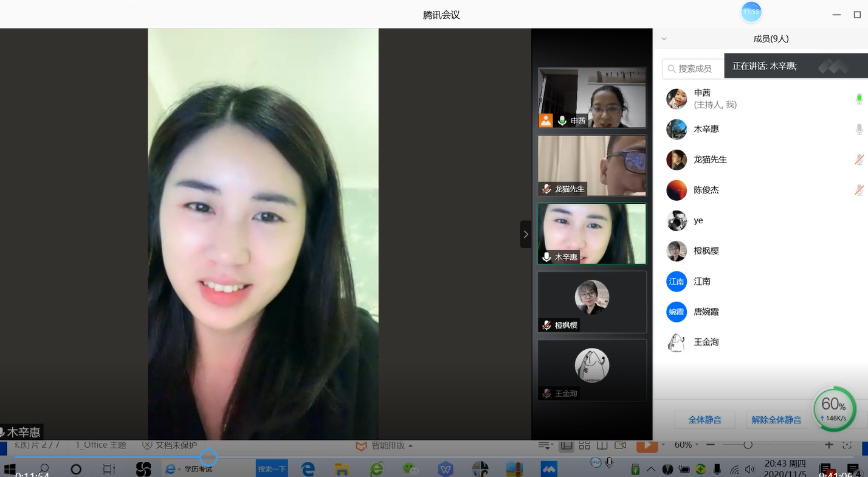The width and height of the screenshot is (868, 477).
Task: Select 龙猫先生 video thumbnail
Action: [x=591, y=165]
